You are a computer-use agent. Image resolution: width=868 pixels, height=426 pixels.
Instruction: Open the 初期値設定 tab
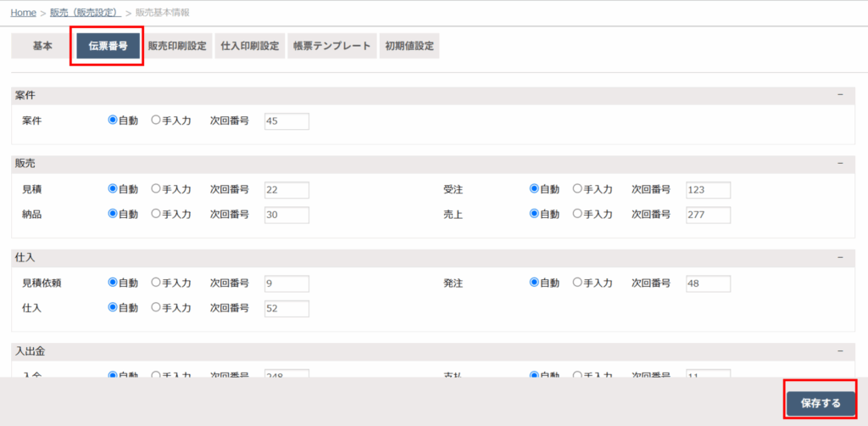(409, 47)
